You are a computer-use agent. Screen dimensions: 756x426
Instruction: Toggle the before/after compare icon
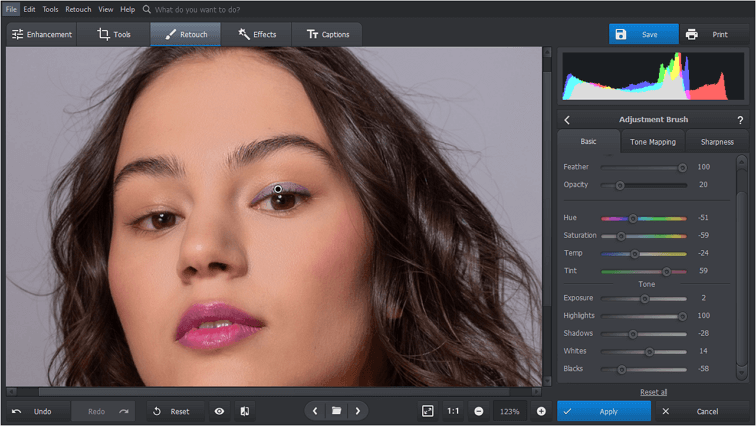pos(245,411)
